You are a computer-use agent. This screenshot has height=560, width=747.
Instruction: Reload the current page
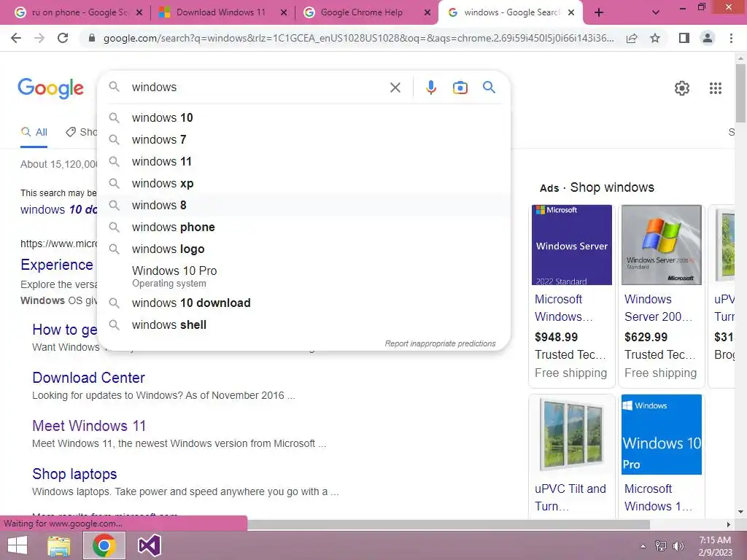(x=63, y=38)
